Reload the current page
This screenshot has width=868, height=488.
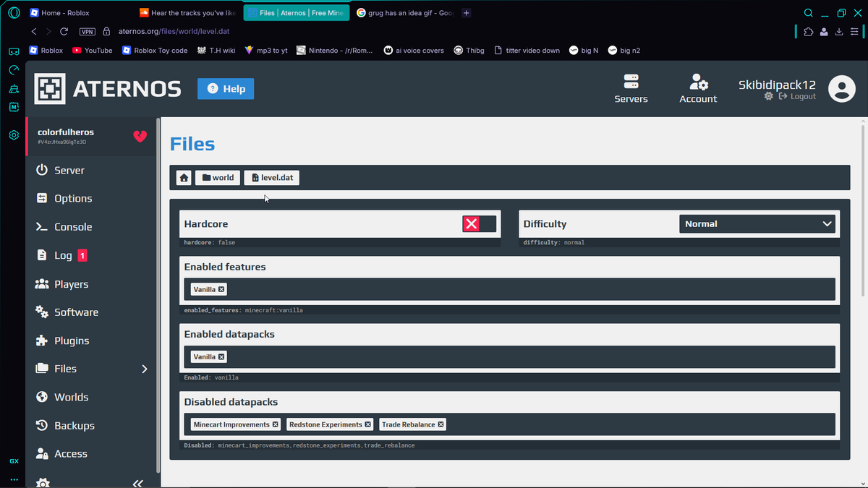64,31
